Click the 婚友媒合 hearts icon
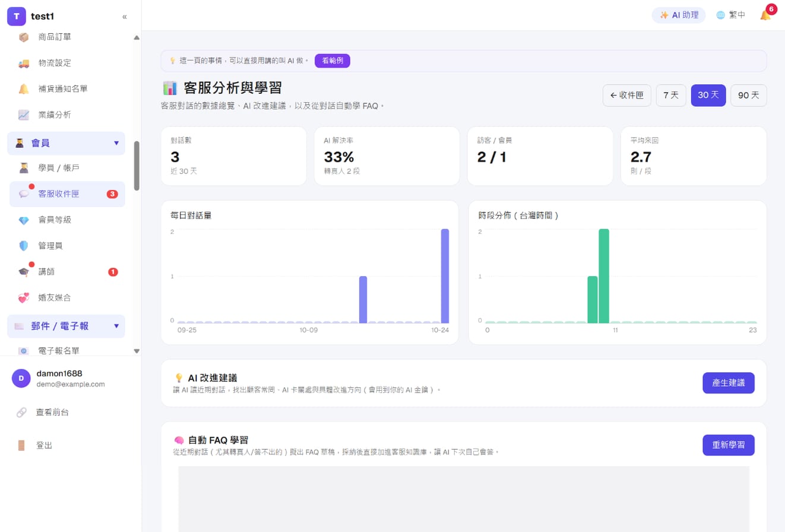Image resolution: width=785 pixels, height=532 pixels. point(24,297)
